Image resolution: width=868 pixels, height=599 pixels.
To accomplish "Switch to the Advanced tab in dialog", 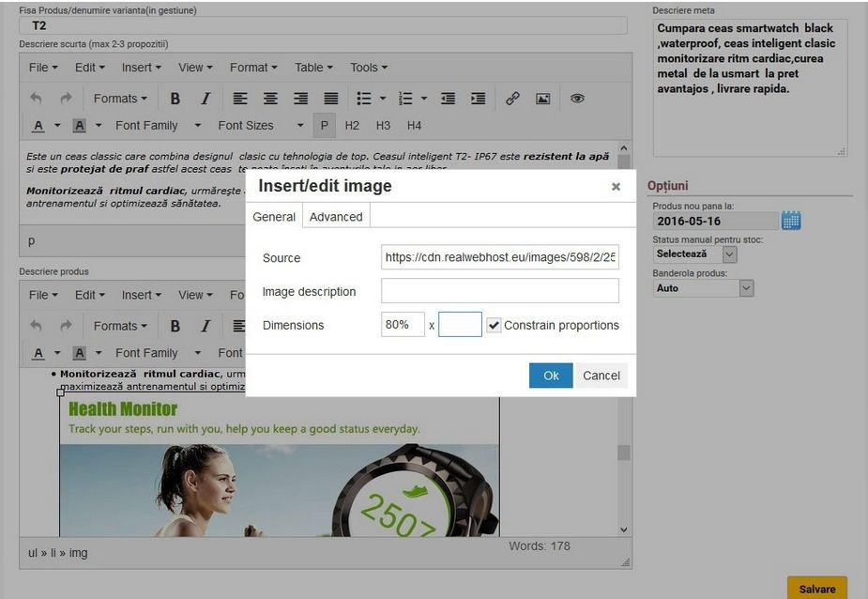I will [336, 217].
